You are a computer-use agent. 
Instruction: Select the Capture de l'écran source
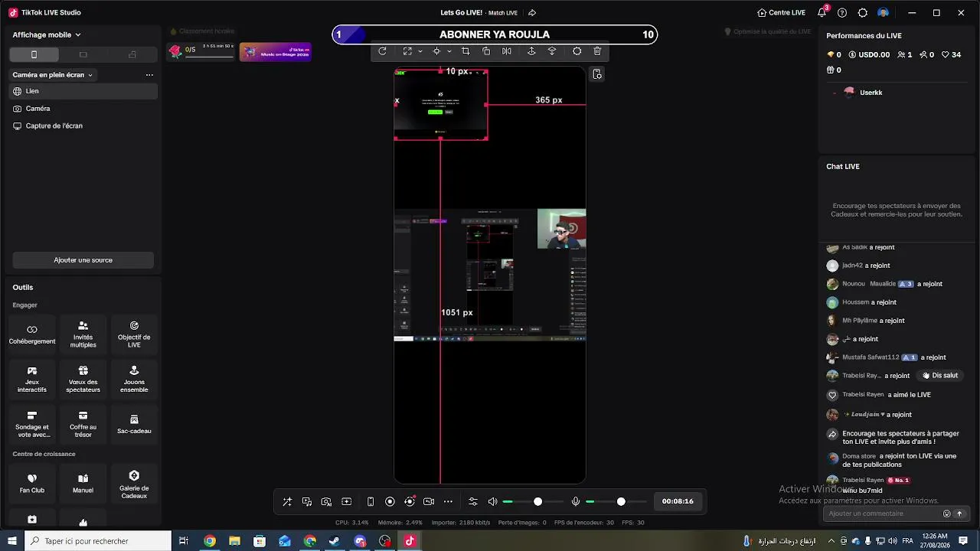tap(83, 126)
